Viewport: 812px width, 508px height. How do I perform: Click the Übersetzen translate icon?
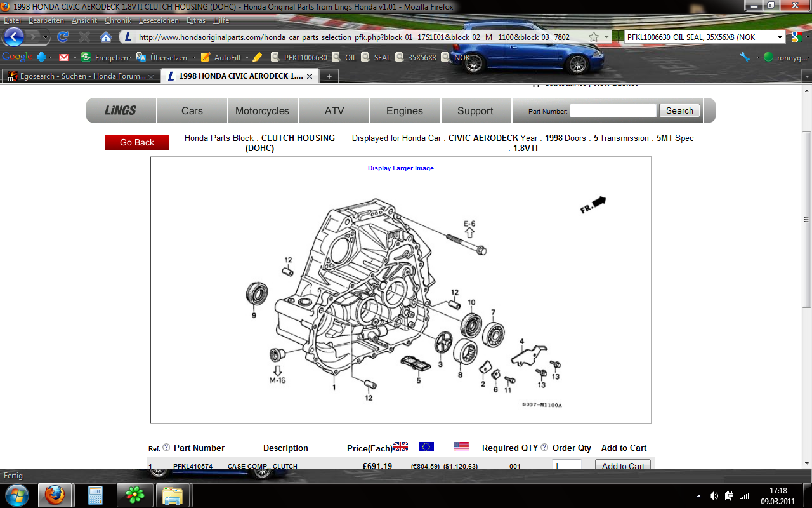point(141,57)
